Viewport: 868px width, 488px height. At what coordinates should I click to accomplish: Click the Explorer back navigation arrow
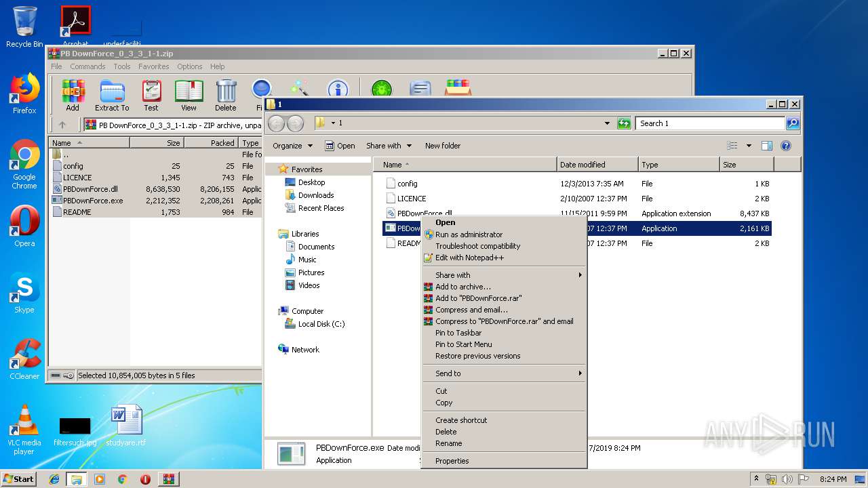pos(276,123)
